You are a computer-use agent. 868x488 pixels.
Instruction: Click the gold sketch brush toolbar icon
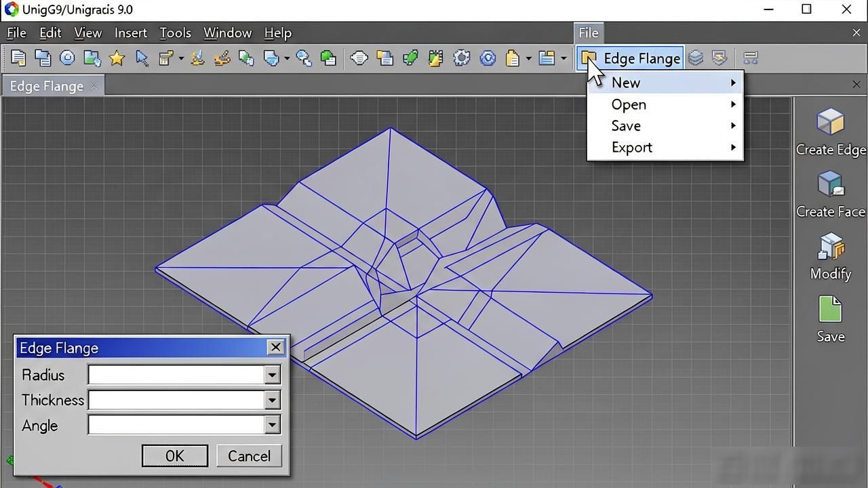(197, 58)
